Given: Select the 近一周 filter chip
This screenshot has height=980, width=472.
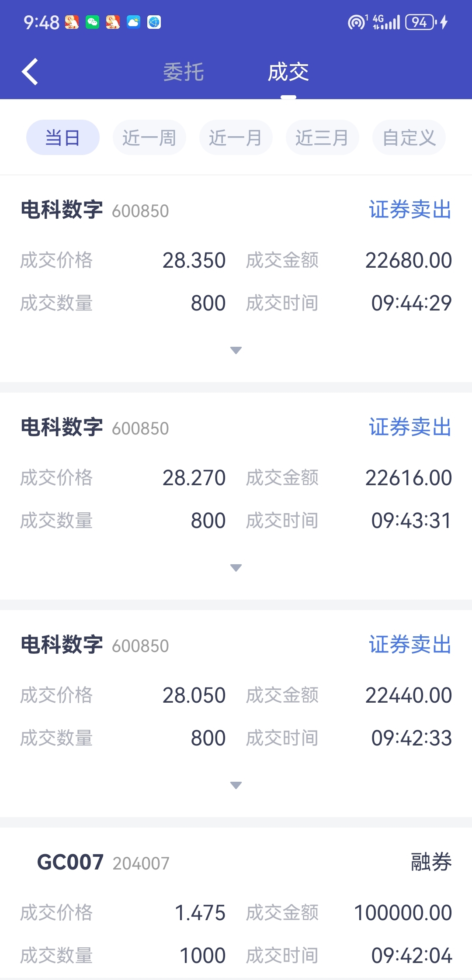Looking at the screenshot, I should [149, 138].
